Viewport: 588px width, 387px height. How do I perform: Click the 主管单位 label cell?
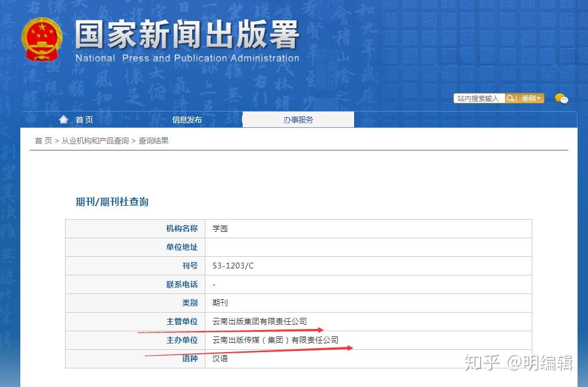(x=135, y=322)
